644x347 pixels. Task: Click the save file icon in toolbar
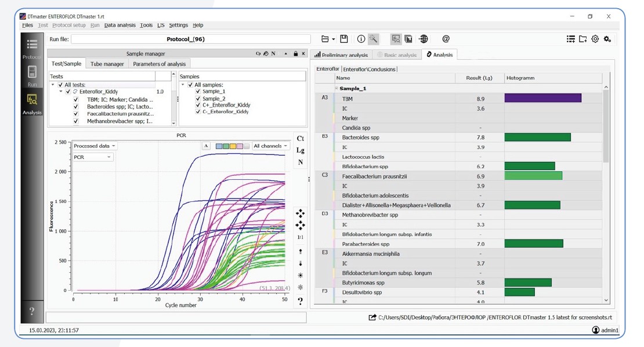coord(344,39)
